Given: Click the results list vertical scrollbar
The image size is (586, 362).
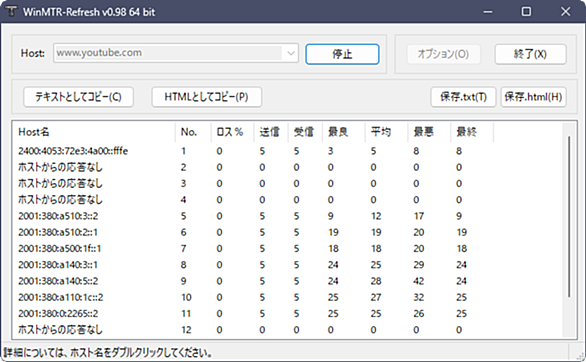Looking at the screenshot, I should coord(569,217).
